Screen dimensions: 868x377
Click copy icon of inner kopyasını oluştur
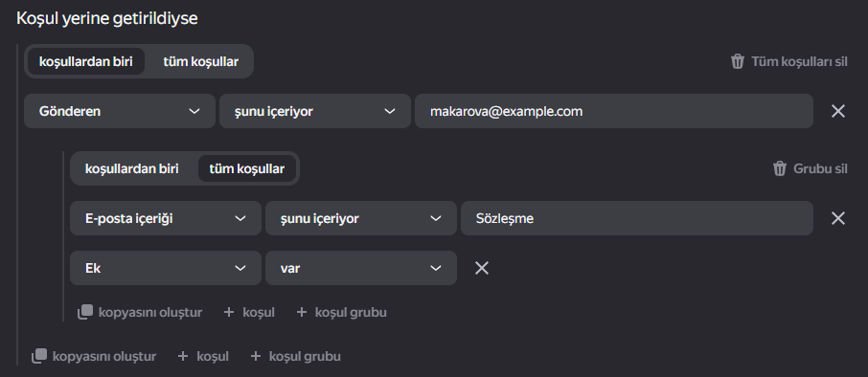point(84,312)
